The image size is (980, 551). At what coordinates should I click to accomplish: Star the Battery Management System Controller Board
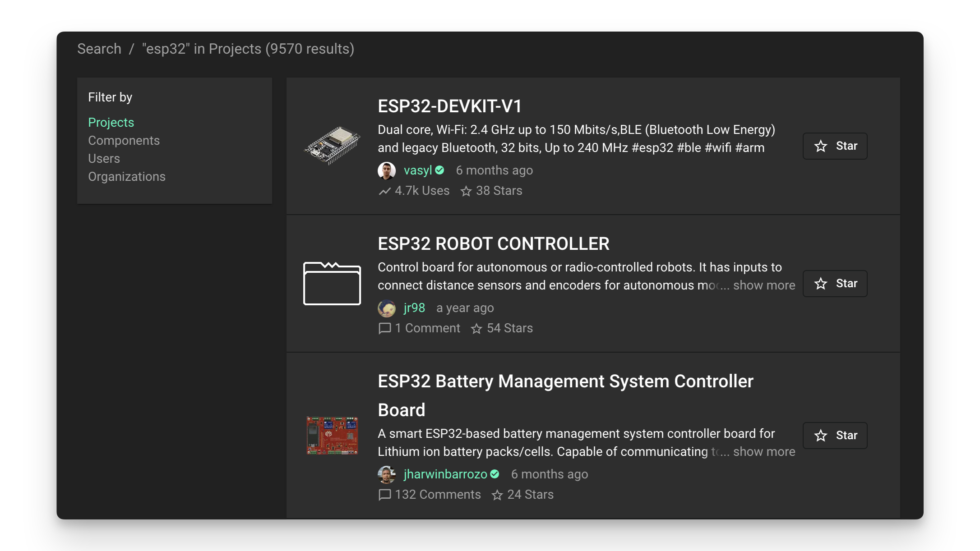(x=835, y=436)
